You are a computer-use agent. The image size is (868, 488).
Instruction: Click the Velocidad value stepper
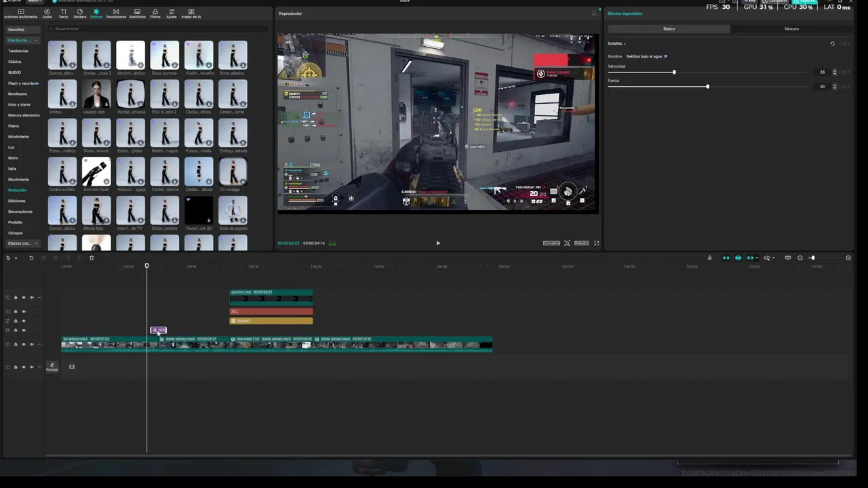pyautogui.click(x=835, y=72)
